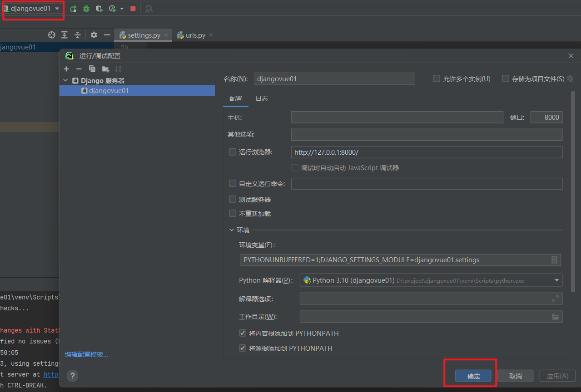Click new folder icon in dialog toolbar
Screen dimensions: 581x392
click(105, 69)
